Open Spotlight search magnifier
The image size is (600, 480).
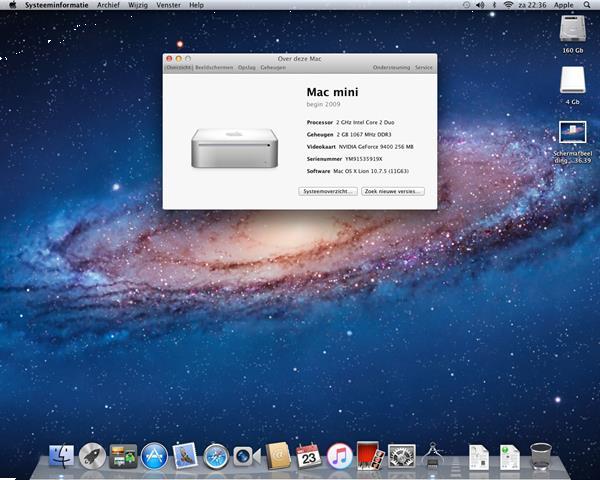[587, 5]
